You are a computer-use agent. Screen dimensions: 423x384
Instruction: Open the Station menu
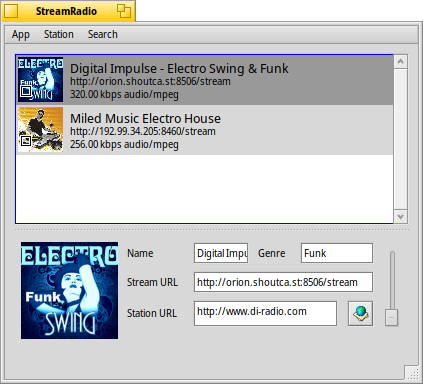pos(59,34)
